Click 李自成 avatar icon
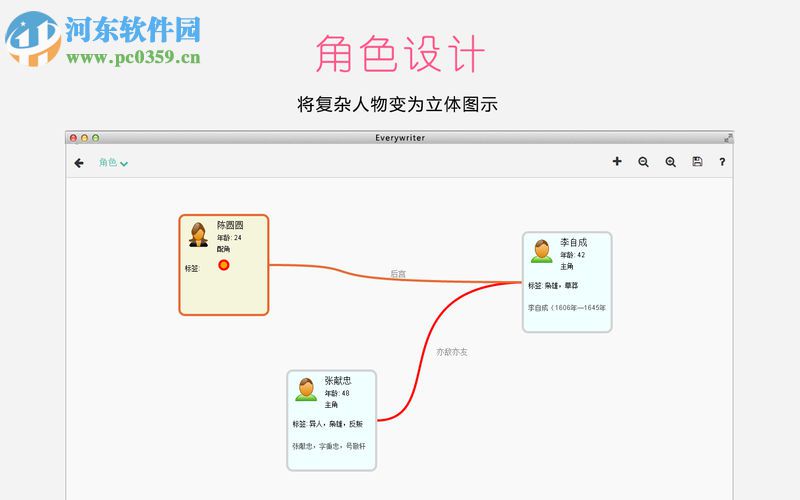This screenshot has height=500, width=800. 541,252
